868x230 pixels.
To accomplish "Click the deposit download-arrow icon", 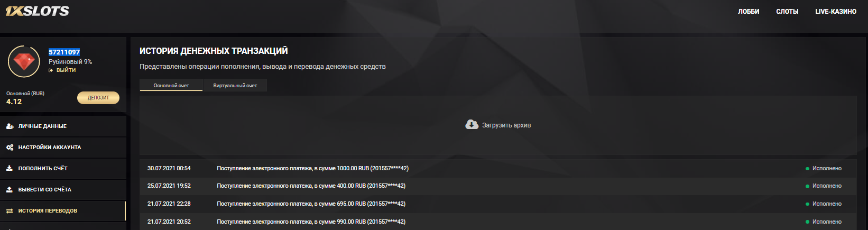I will (x=10, y=168).
